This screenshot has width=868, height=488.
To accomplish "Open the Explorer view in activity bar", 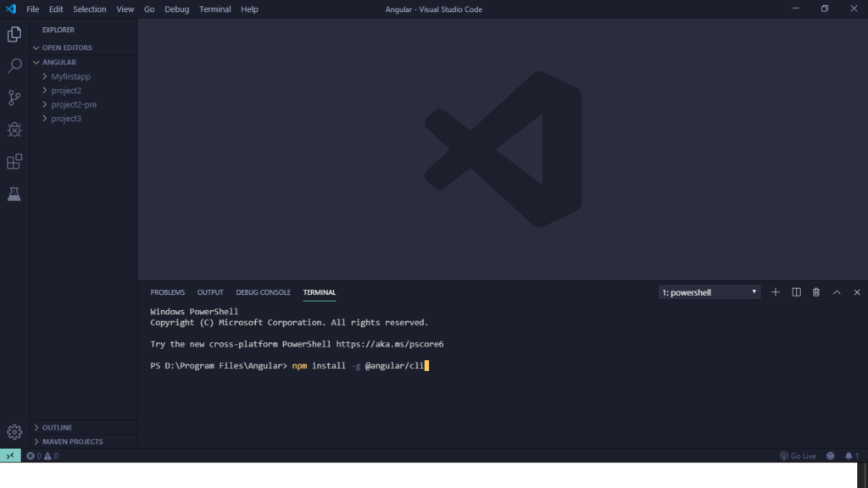I will point(14,34).
